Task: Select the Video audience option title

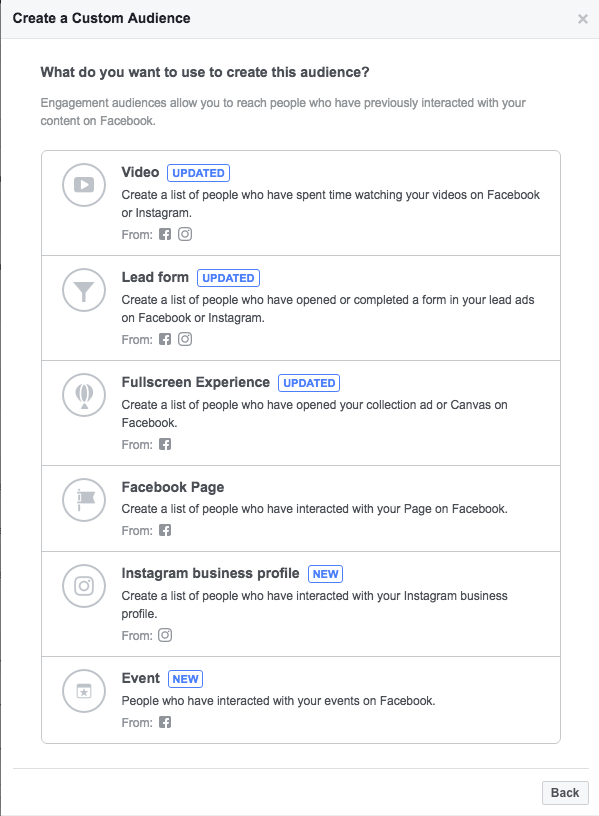Action: tap(140, 172)
